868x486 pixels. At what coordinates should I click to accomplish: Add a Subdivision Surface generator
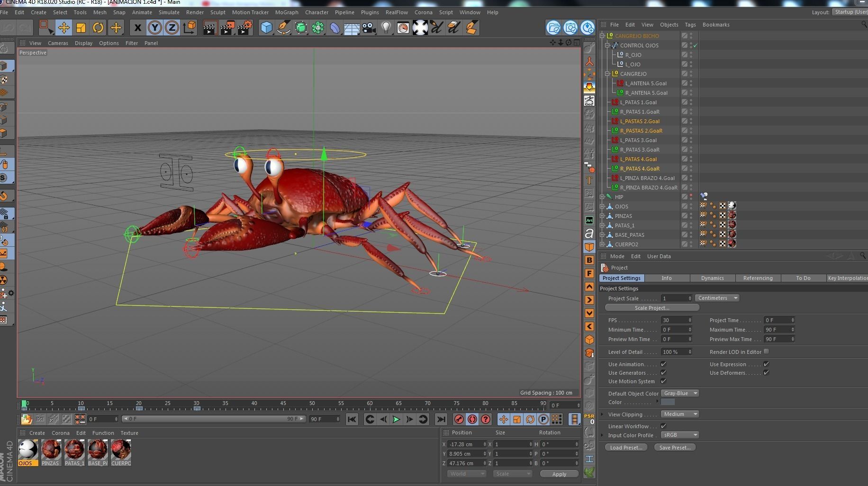coord(300,27)
